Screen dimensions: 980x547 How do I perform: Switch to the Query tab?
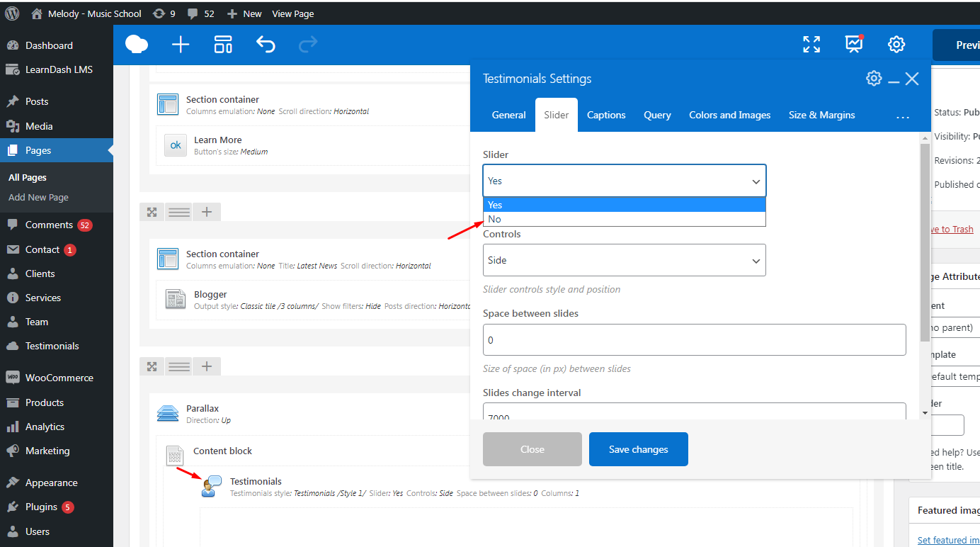pos(657,115)
